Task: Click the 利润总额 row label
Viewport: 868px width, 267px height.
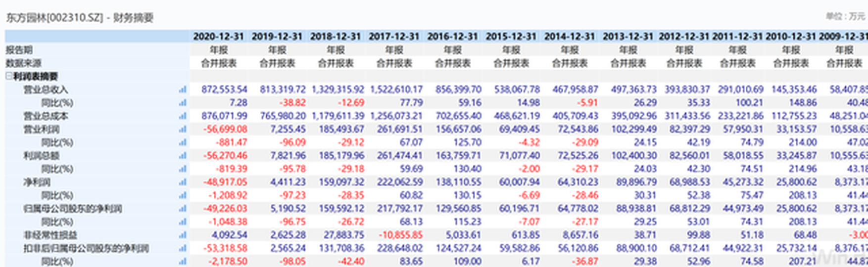Action: point(42,156)
